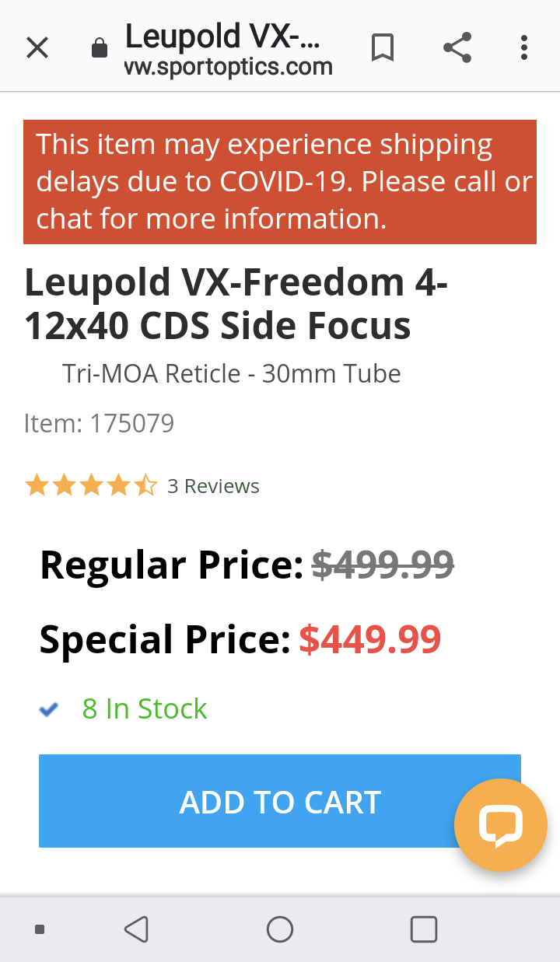This screenshot has width=560, height=962.
Task: Open the three-dot overflow menu
Action: 524,48
